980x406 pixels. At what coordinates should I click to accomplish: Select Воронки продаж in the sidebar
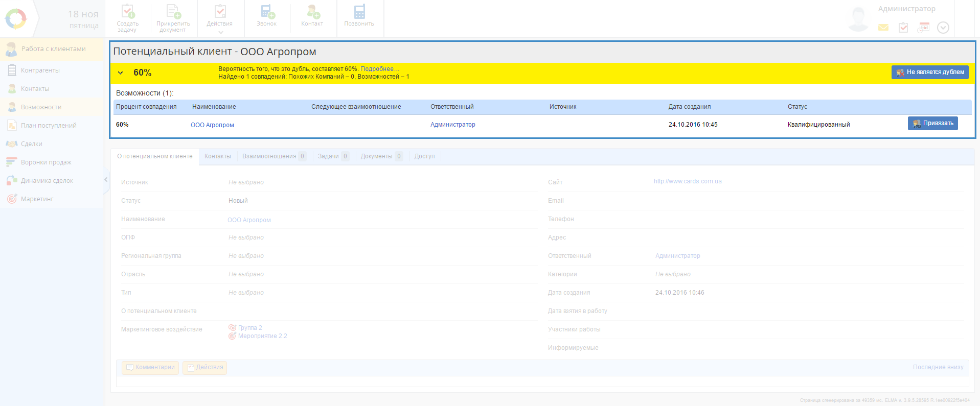[x=46, y=162]
